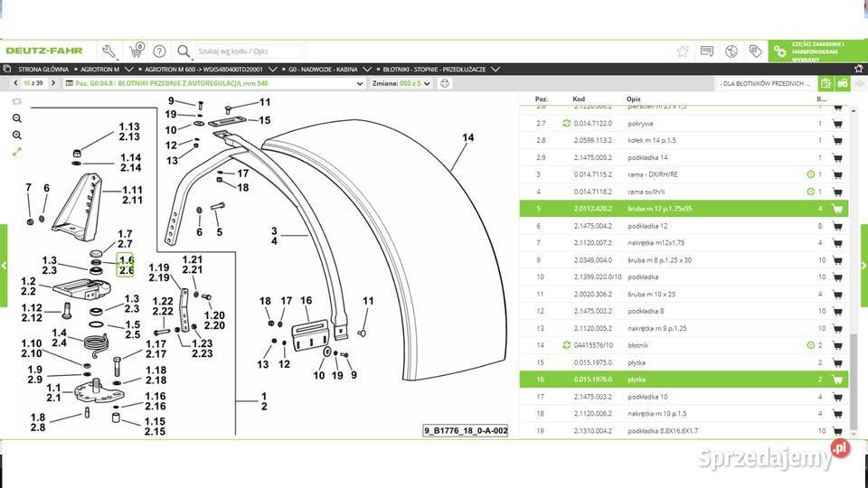This screenshot has height=488, width=868.
Task: Add rama - DX/RH/RE to cart
Action: [x=837, y=174]
